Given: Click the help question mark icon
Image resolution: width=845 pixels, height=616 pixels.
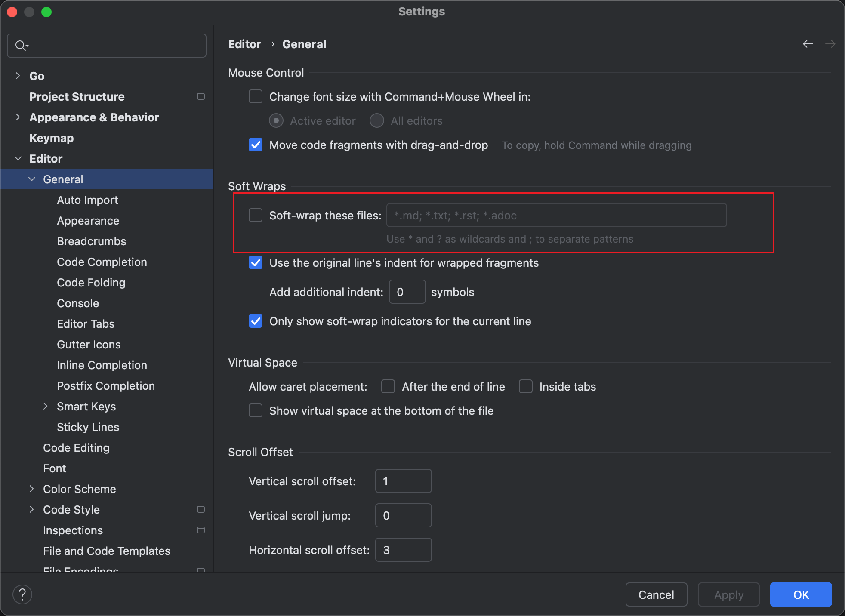Looking at the screenshot, I should click(x=22, y=594).
